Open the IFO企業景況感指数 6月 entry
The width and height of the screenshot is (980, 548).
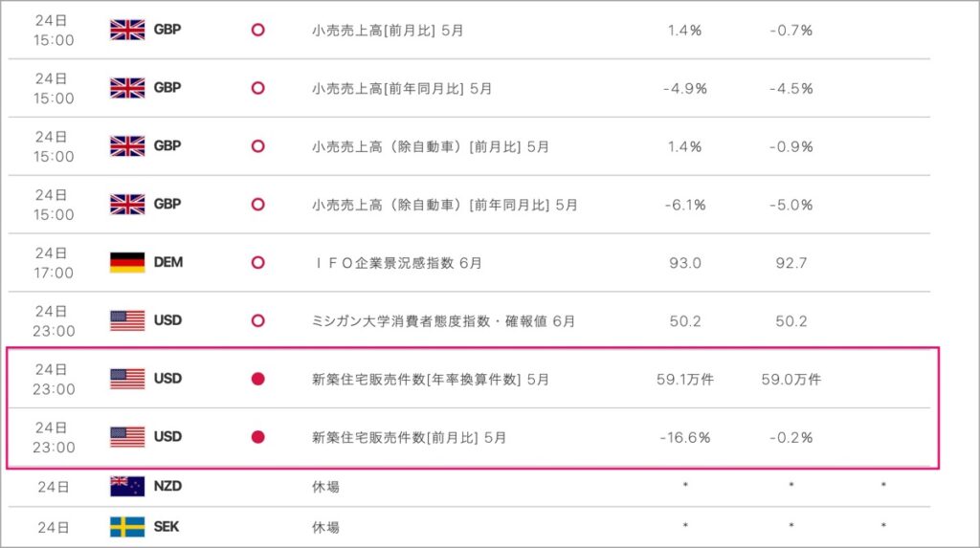click(397, 263)
